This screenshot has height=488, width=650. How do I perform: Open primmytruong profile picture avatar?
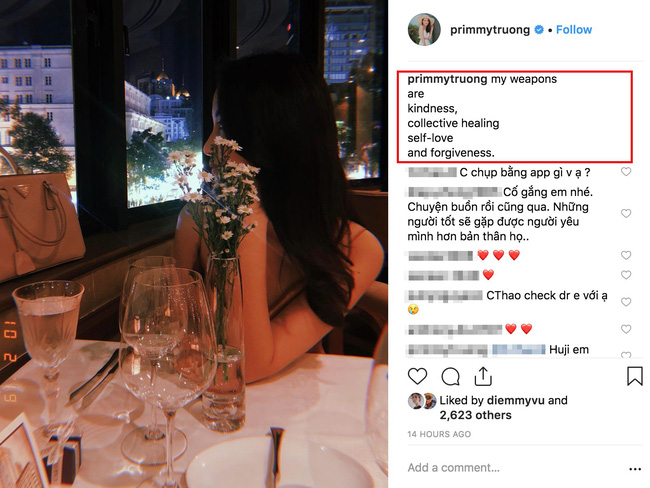[424, 29]
